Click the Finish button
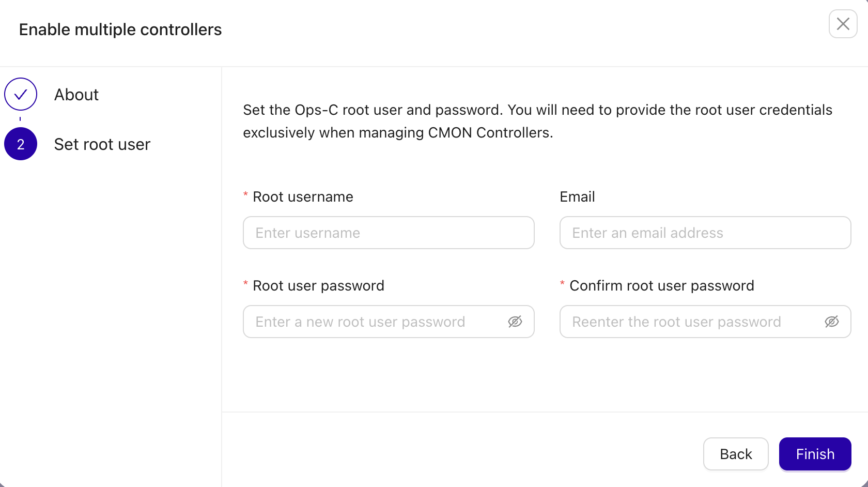 click(x=815, y=454)
